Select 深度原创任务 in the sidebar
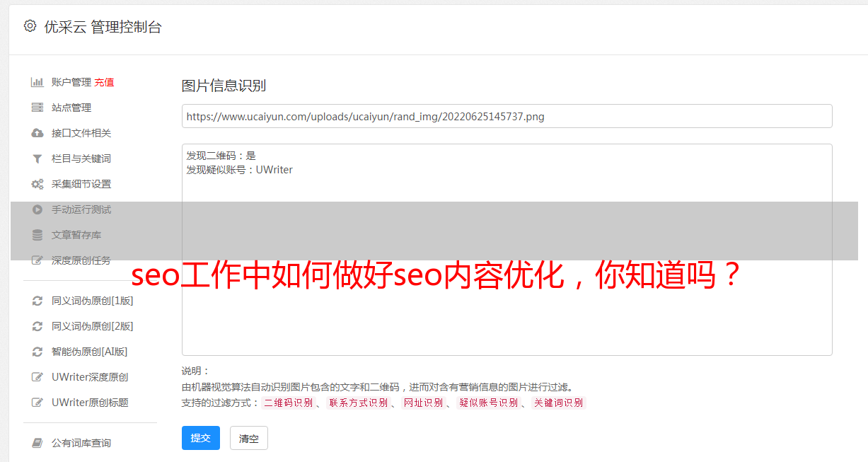Screen dimensions: 868x462 point(81,260)
